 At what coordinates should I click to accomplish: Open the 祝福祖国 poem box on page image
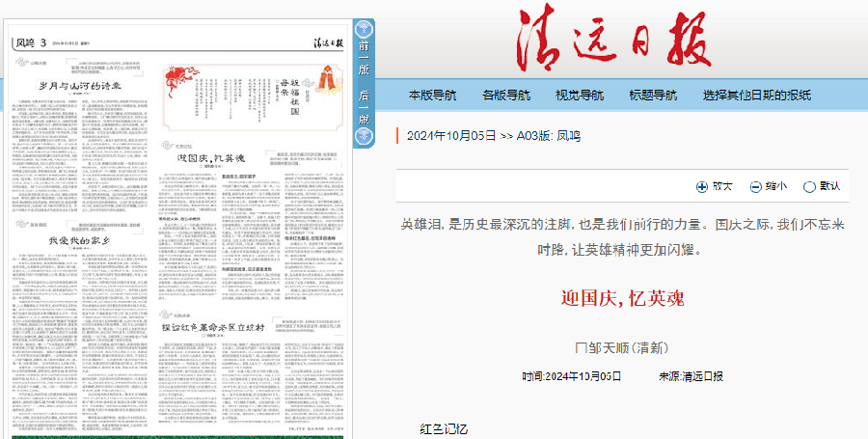point(254,97)
